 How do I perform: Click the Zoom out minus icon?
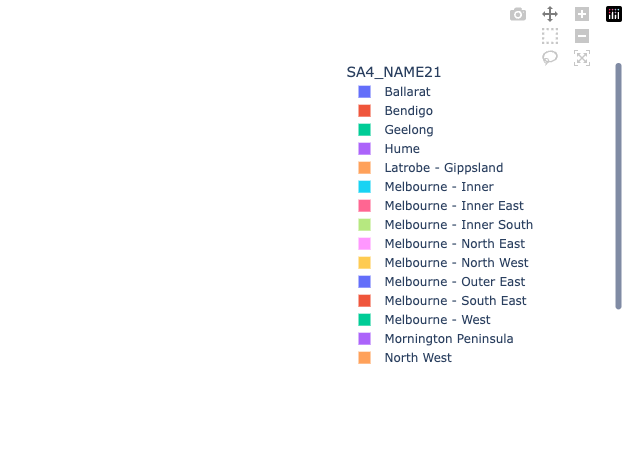click(x=582, y=36)
